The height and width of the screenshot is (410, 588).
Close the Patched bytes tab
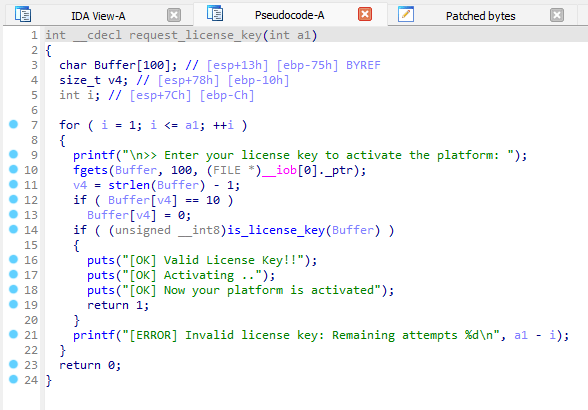(557, 15)
